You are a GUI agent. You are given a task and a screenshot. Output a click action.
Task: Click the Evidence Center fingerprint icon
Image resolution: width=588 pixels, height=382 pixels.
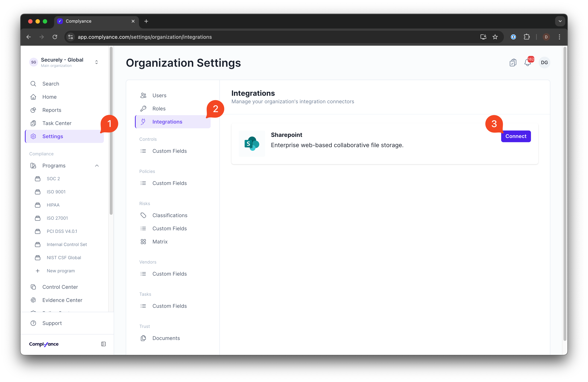point(33,300)
